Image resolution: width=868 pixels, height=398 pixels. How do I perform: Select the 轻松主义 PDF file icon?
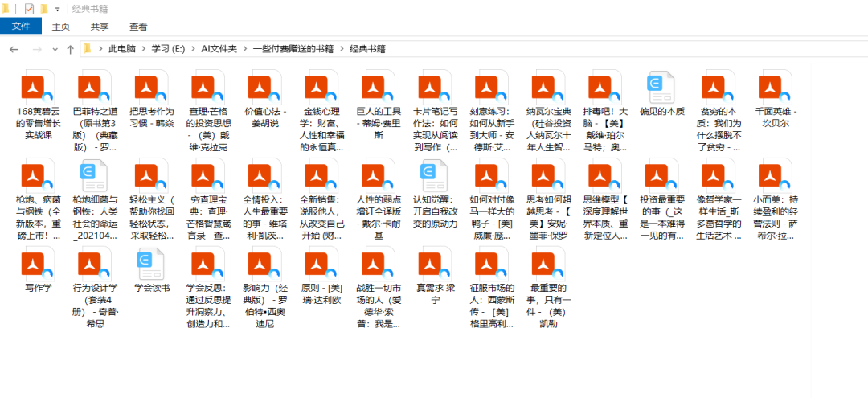[151, 175]
